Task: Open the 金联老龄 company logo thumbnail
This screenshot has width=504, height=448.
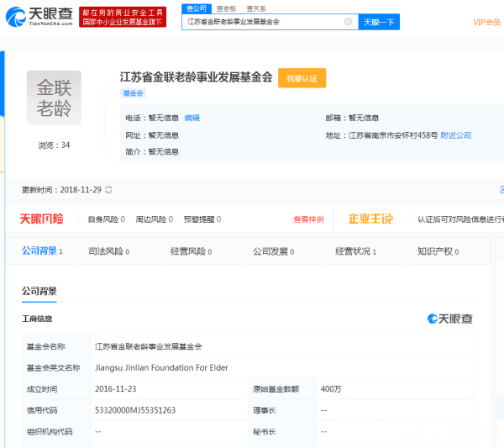Action: tap(54, 98)
